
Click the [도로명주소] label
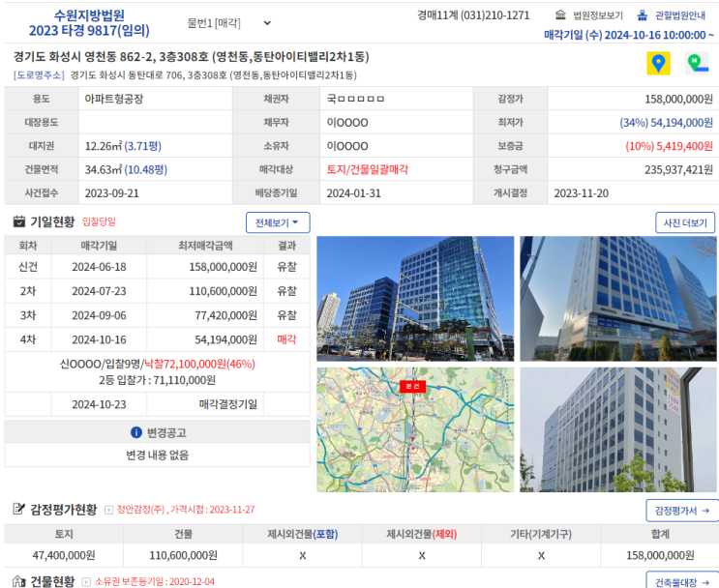click(x=39, y=75)
